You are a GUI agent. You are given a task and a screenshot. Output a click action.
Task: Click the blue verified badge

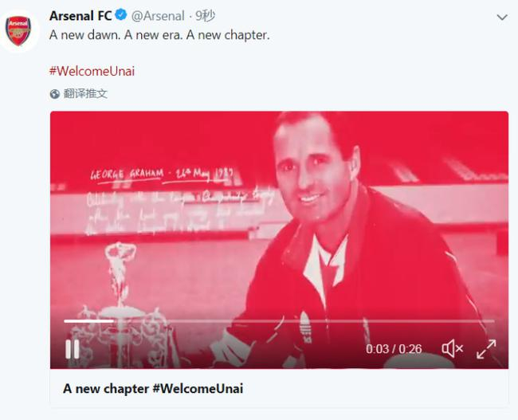point(121,16)
